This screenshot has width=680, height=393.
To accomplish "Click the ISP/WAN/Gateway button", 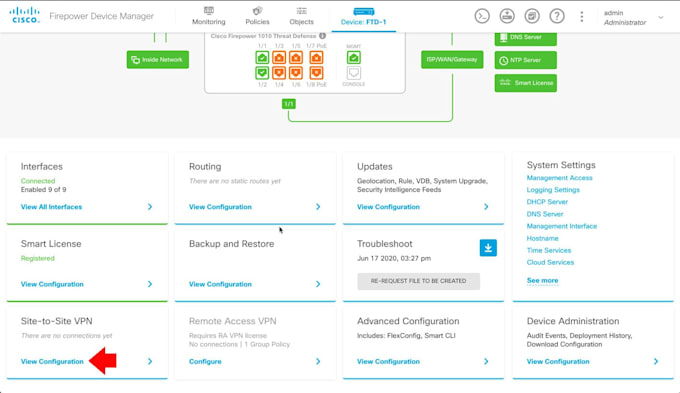I will [452, 59].
